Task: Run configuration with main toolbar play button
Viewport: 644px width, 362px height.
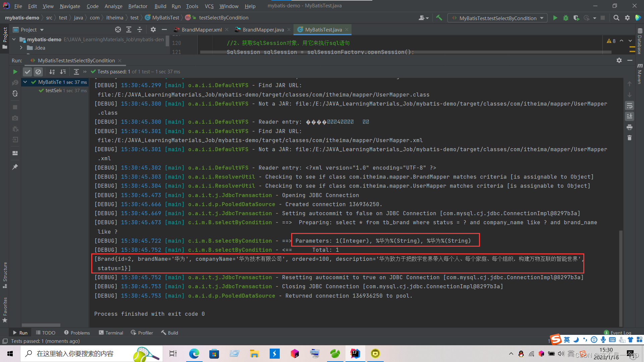Action: tap(555, 18)
